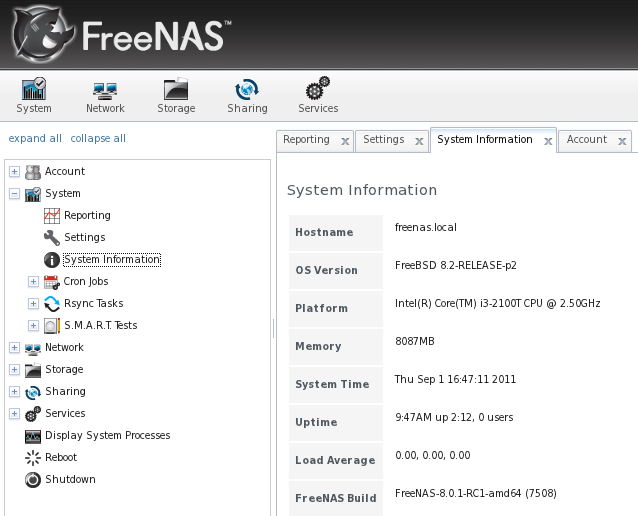Click the expand all link
This screenshot has height=516, width=638.
[35, 138]
